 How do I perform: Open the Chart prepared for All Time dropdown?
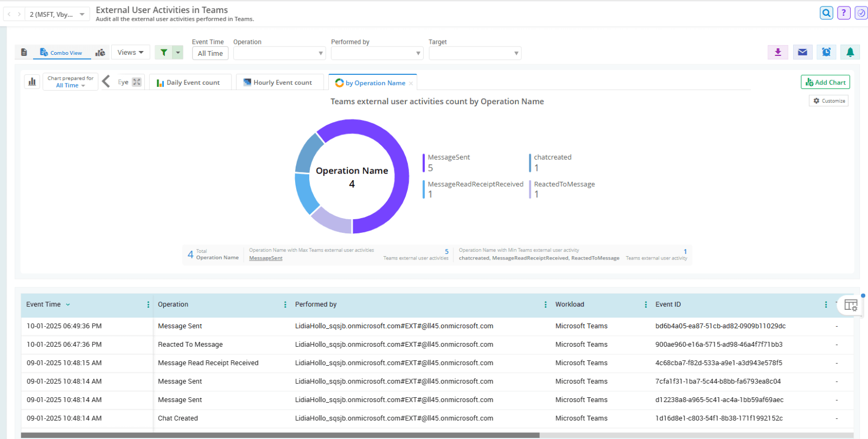71,85
